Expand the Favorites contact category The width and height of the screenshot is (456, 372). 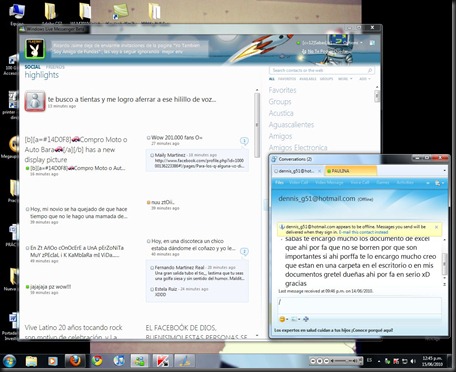(x=282, y=90)
